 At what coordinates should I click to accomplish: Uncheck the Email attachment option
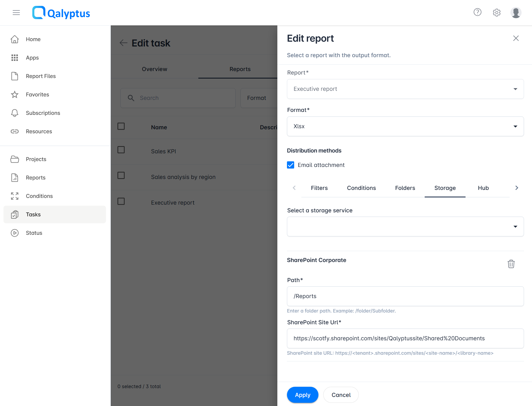[x=290, y=165]
